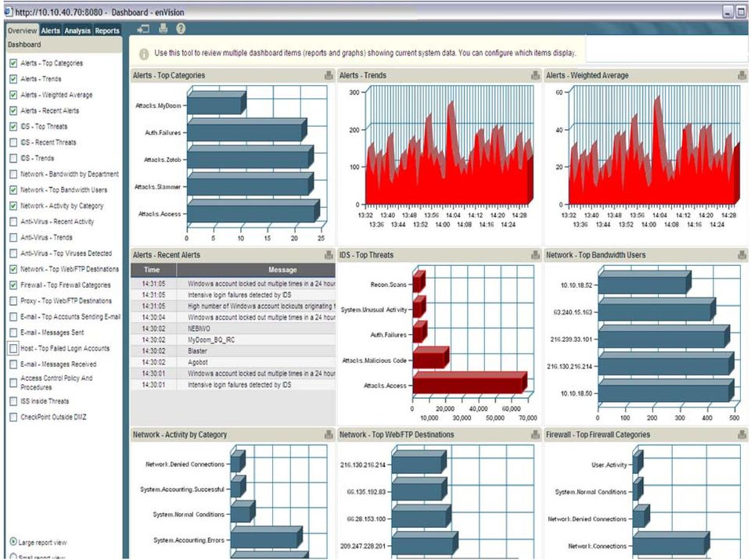
Task: Uncheck Firewall - Top Firewall Categories checkbox
Action: [13, 285]
